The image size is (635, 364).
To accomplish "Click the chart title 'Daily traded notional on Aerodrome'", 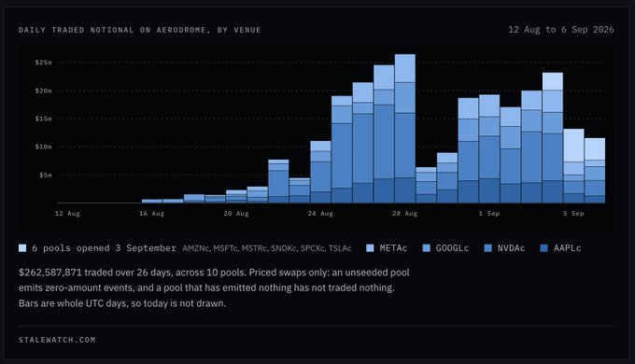I will coord(140,30).
